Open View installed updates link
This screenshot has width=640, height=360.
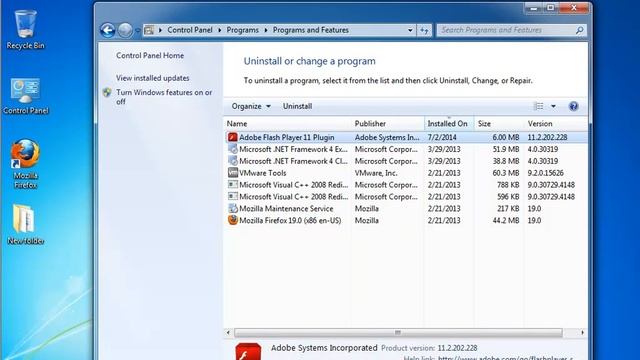pos(152,78)
